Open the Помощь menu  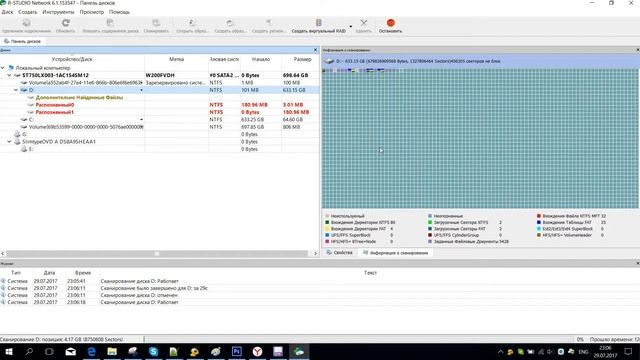tap(119, 12)
